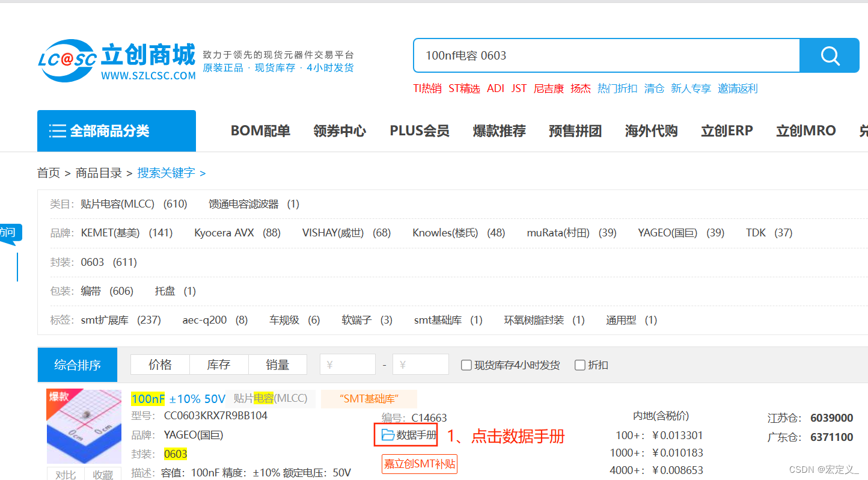
Task: Click the minimum price input field
Action: [x=348, y=365]
